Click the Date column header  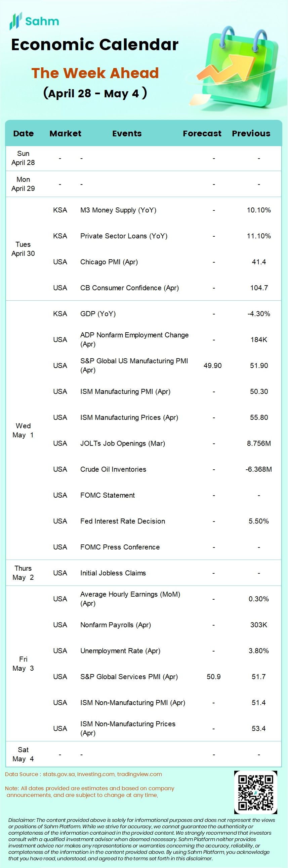tap(23, 133)
